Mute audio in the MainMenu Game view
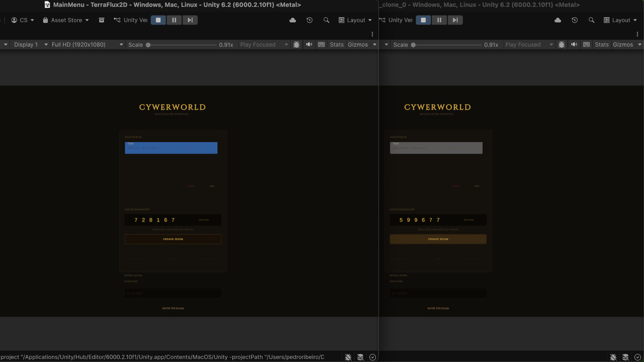This screenshot has height=362, width=644. tap(309, 45)
